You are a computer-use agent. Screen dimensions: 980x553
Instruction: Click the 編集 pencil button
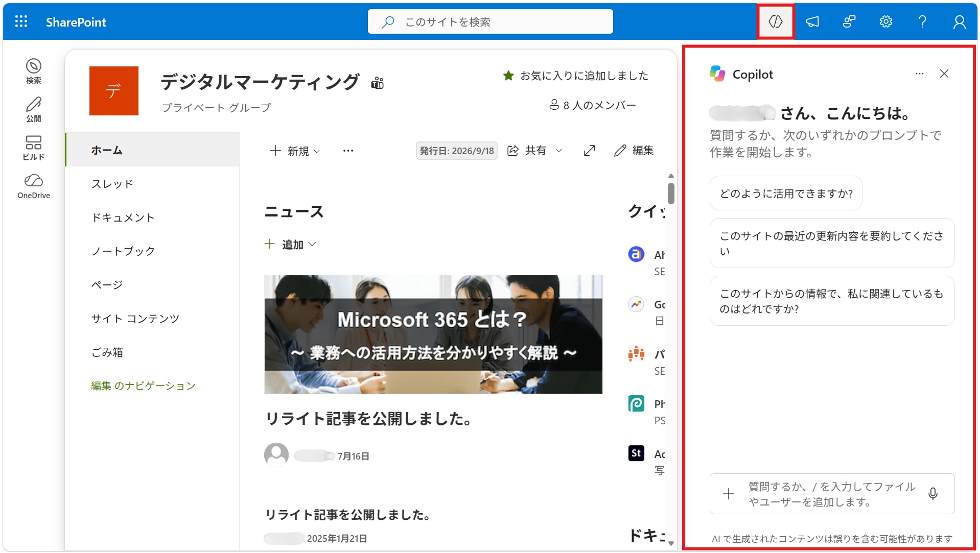[634, 151]
